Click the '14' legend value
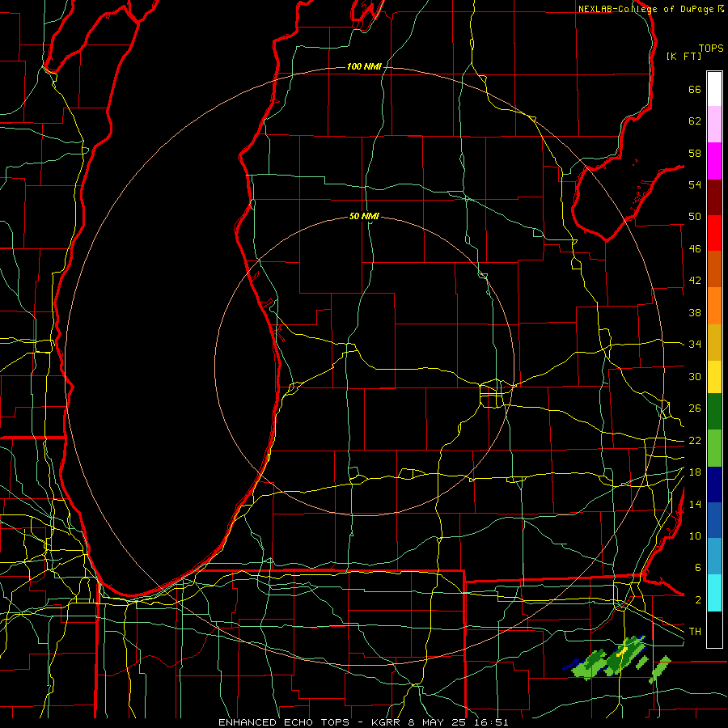Viewport: 728px width, 728px height. point(695,504)
